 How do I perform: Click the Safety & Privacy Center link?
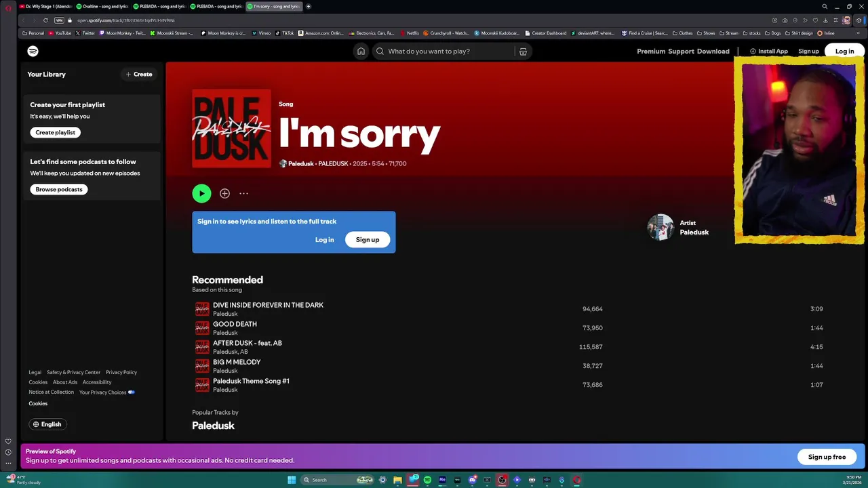coord(73,372)
